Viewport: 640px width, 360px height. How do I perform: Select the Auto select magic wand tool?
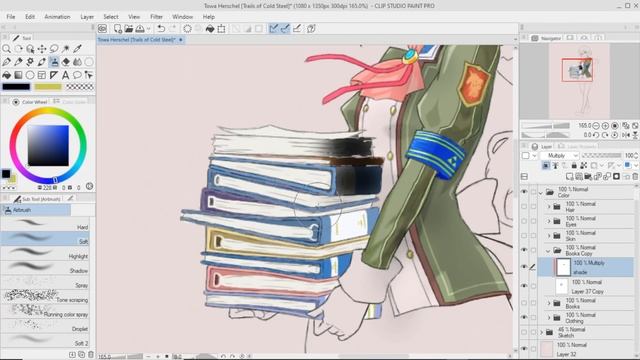click(66, 49)
